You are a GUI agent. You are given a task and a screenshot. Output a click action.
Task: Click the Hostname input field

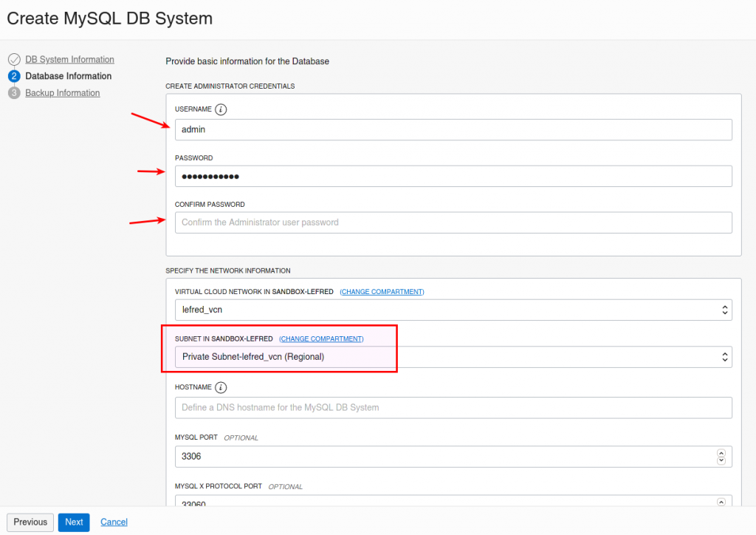[453, 408]
